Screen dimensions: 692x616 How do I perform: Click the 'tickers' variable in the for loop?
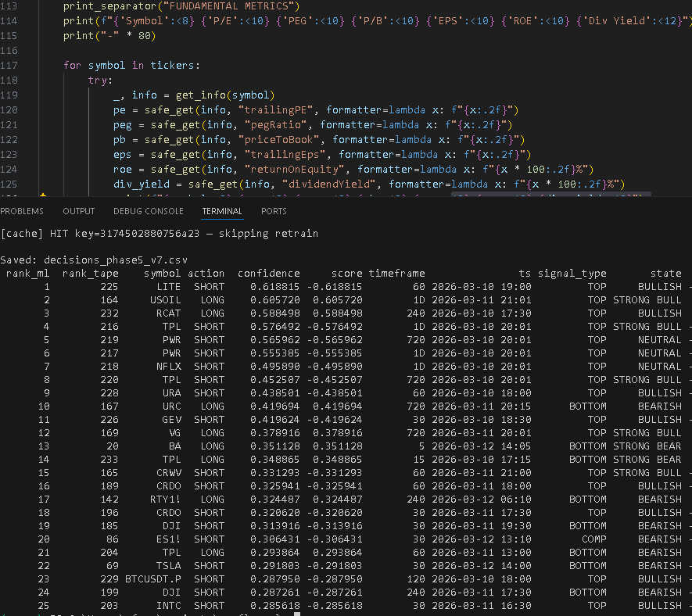(173, 66)
